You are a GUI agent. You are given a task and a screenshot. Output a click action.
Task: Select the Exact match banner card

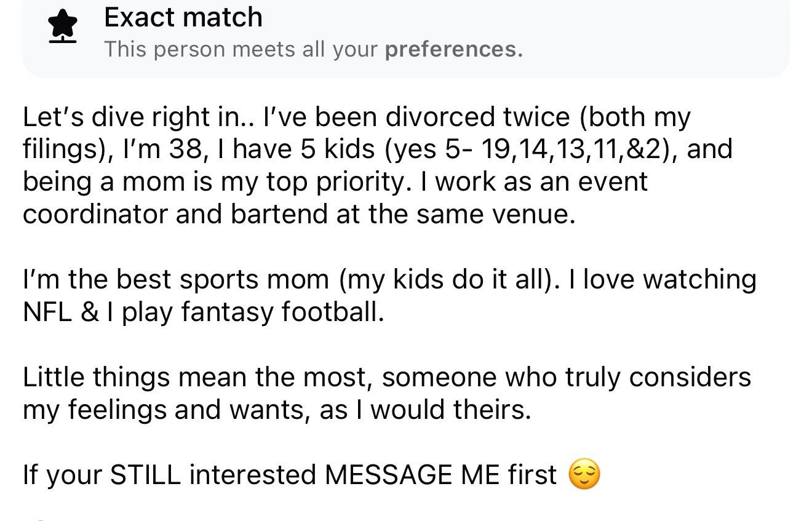[x=406, y=37]
